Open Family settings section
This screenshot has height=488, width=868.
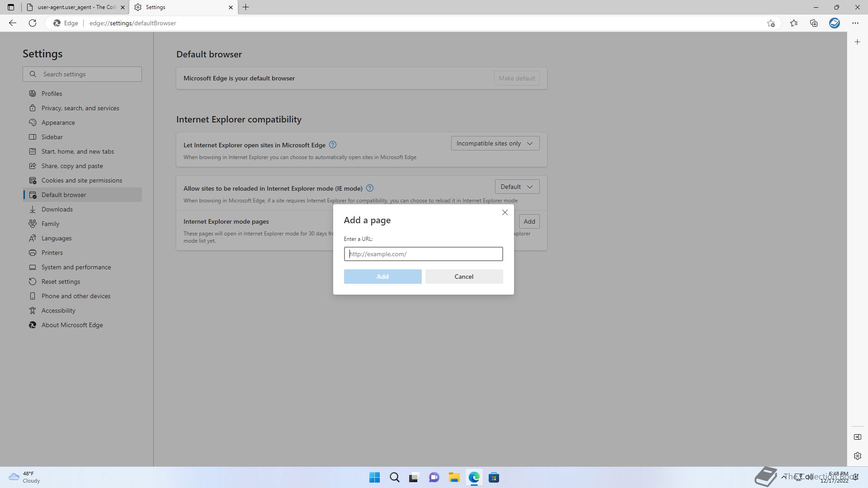[x=82, y=224]
